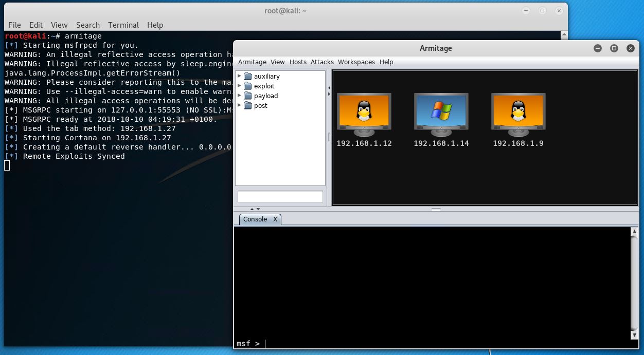Maximize the Armitage window
The width and height of the screenshot is (644, 355).
[x=614, y=48]
